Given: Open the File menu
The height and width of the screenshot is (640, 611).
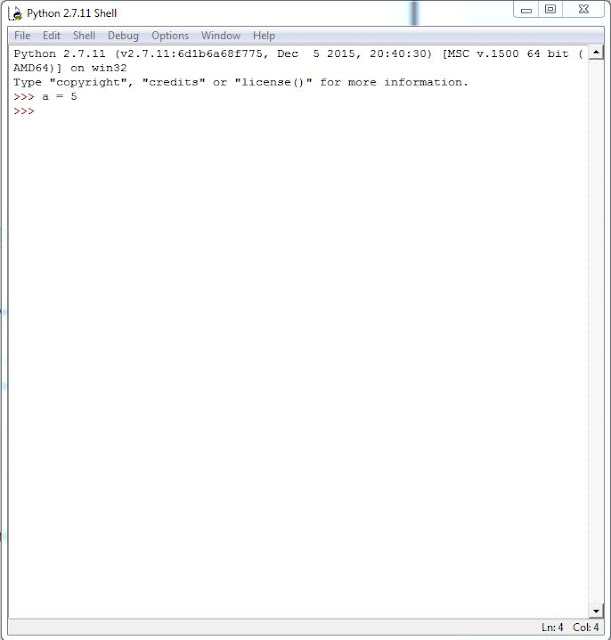Looking at the screenshot, I should click(x=22, y=36).
